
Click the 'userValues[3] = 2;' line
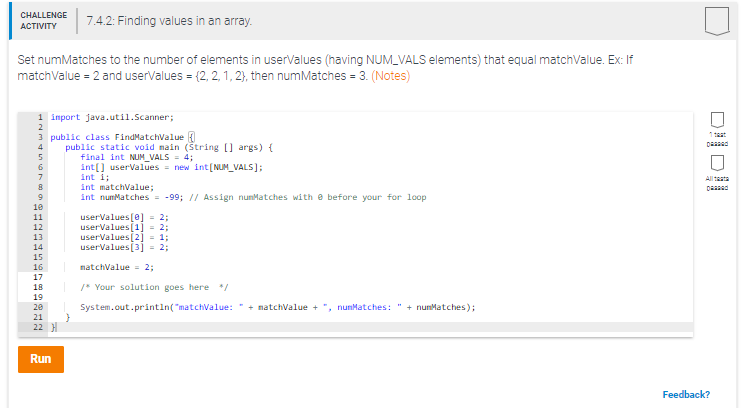pyautogui.click(x=124, y=248)
